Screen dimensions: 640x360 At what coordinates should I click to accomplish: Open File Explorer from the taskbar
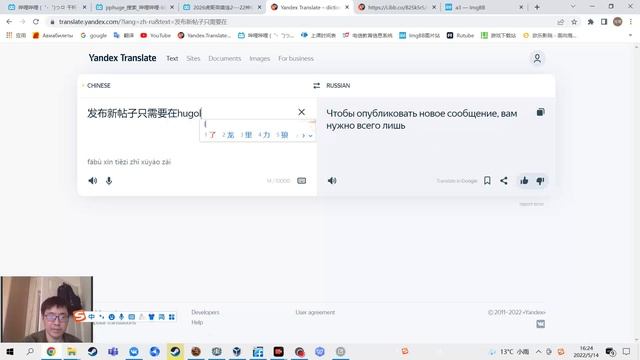point(72,351)
